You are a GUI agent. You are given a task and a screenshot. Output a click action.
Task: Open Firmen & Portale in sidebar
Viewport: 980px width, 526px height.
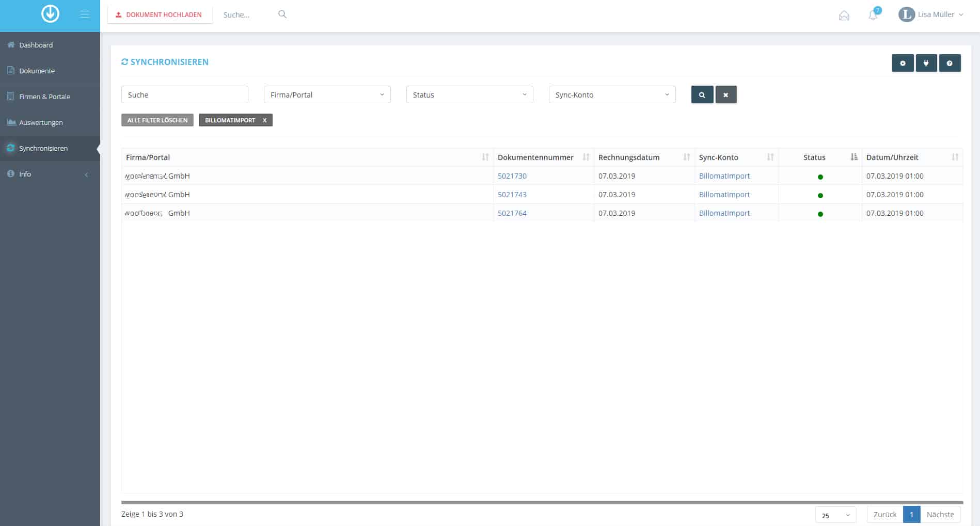tap(50, 97)
